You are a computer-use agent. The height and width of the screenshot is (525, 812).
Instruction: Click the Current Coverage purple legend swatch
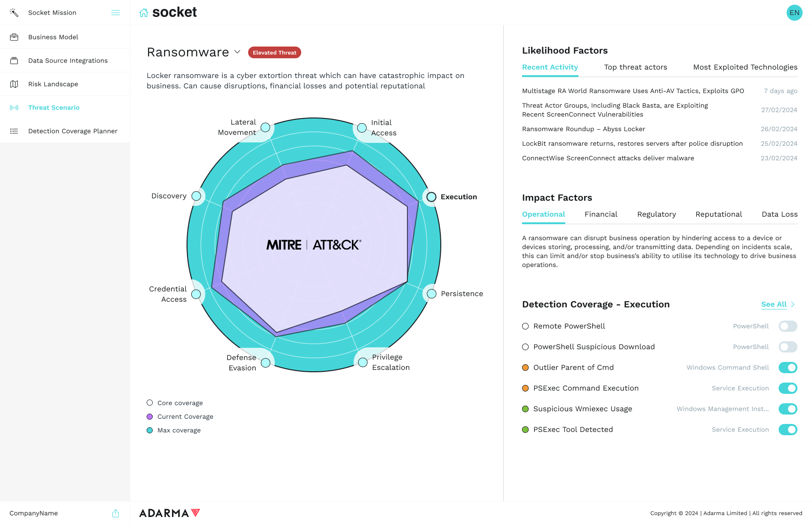(150, 417)
